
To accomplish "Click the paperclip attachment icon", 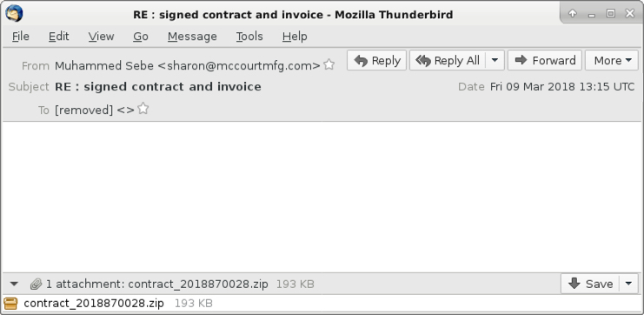I will (x=37, y=284).
